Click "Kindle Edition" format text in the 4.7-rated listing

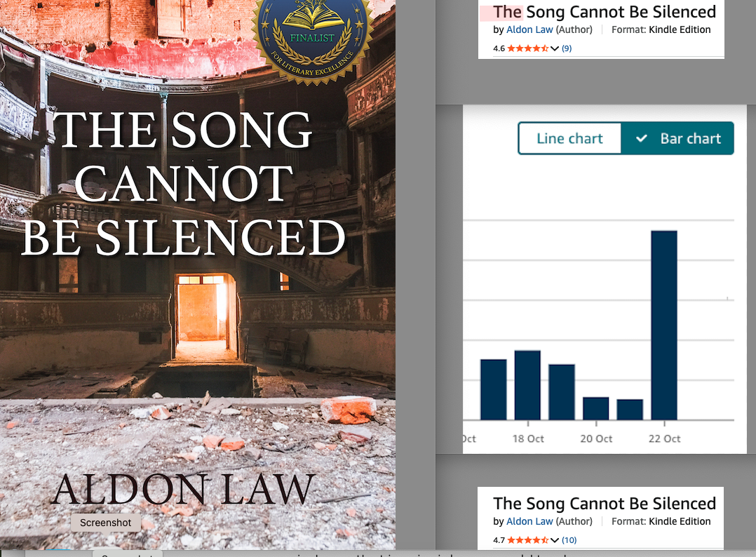[x=680, y=521]
